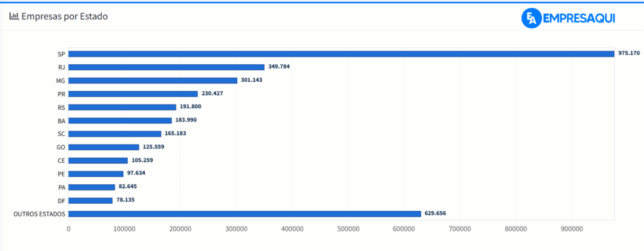Click the 300000 x-axis tick label
644x251 pixels.
pos(236,229)
